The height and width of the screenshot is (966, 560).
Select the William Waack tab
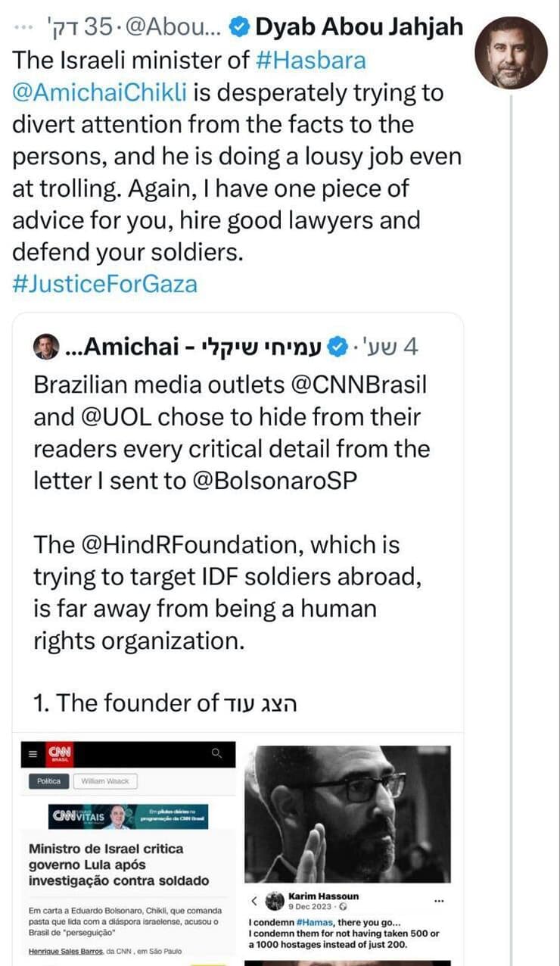pos(105,781)
